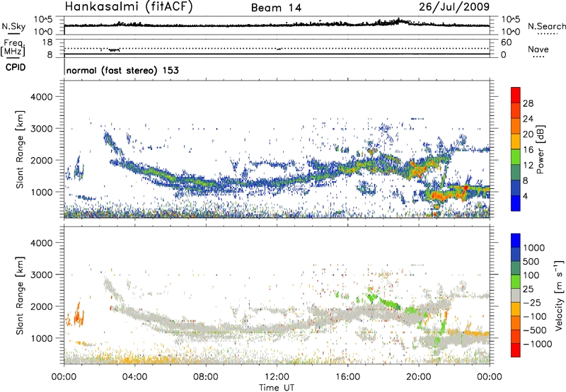
Task: Click the '20:00' time tick label
Action: tap(419, 377)
